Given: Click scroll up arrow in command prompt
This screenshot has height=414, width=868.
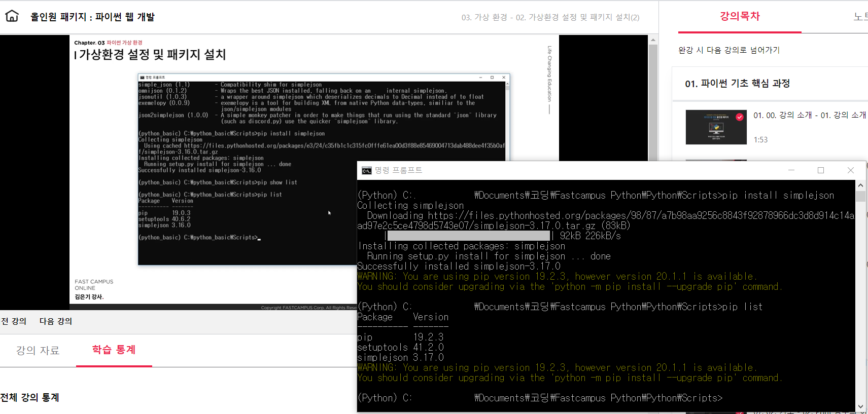Looking at the screenshot, I should click(x=860, y=185).
